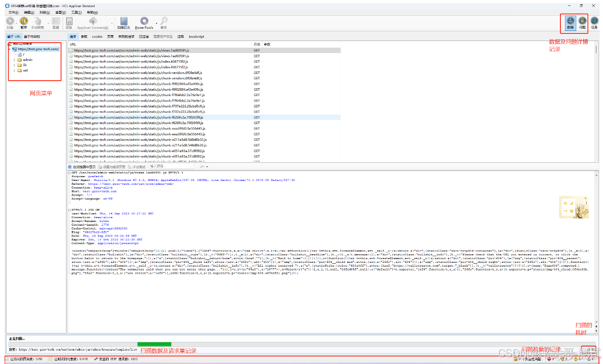Viewport: 603px width, 364px height.
Task: Open the 报告 report generator icon
Action: click(69, 21)
